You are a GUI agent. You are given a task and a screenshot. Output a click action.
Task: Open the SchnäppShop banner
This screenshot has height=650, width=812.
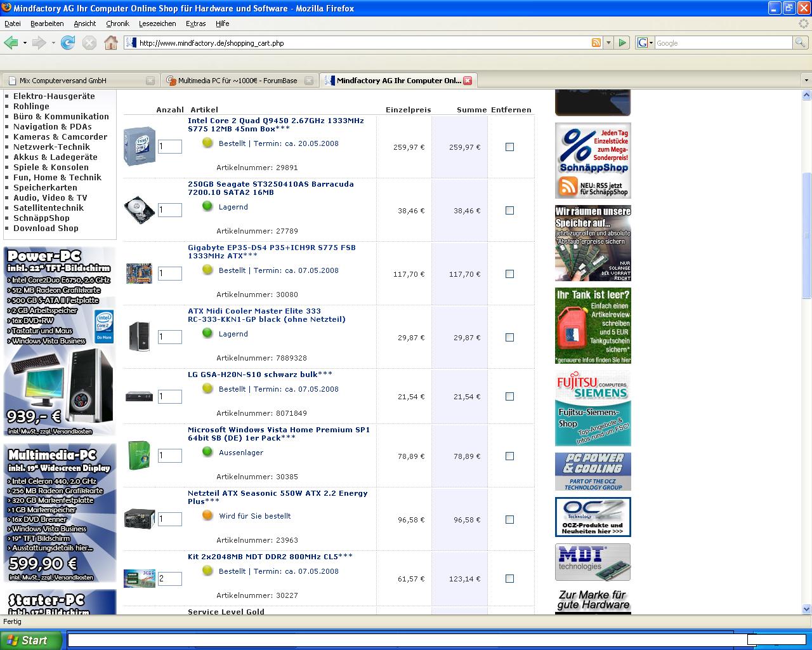tap(593, 161)
